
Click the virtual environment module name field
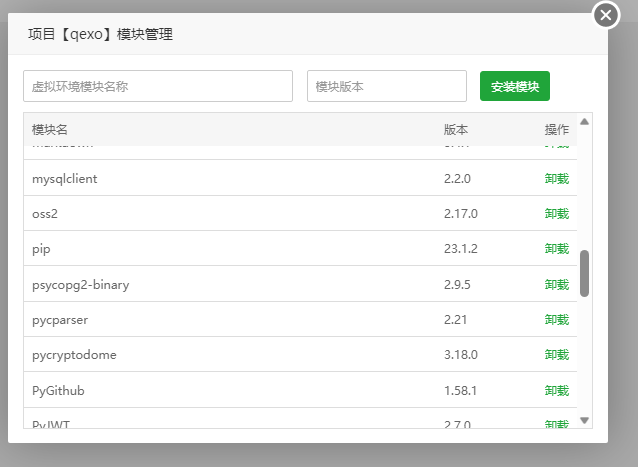coord(158,86)
